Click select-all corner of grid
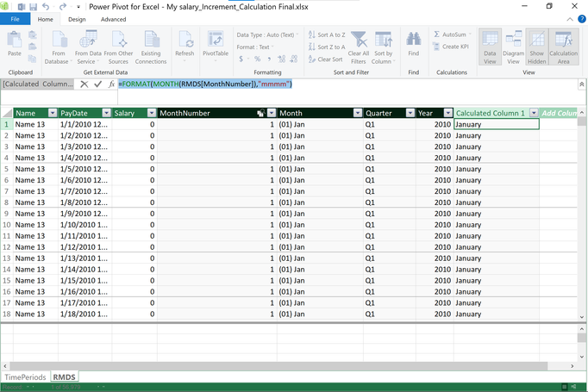The height and width of the screenshot is (392, 588). click(x=7, y=113)
